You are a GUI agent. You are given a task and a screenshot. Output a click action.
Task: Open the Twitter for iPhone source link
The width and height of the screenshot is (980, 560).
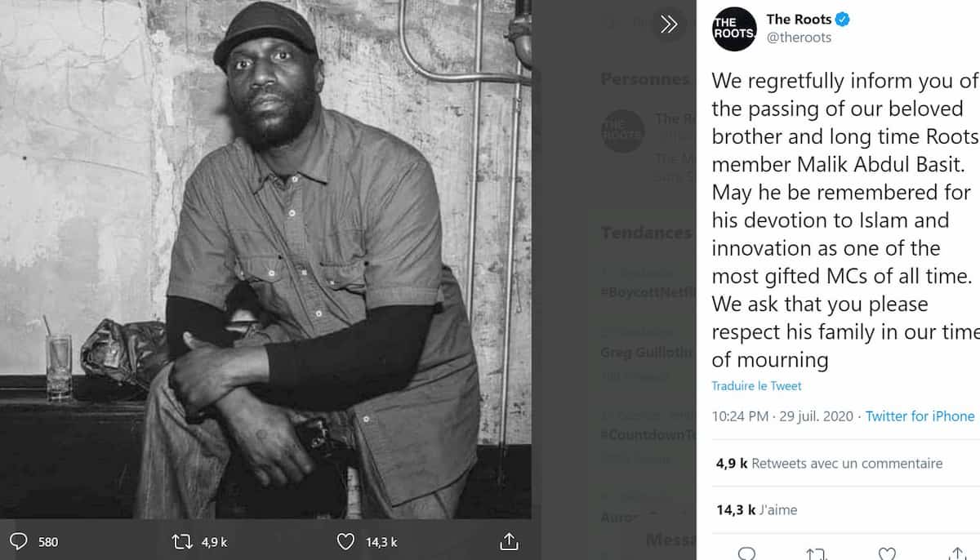click(920, 416)
